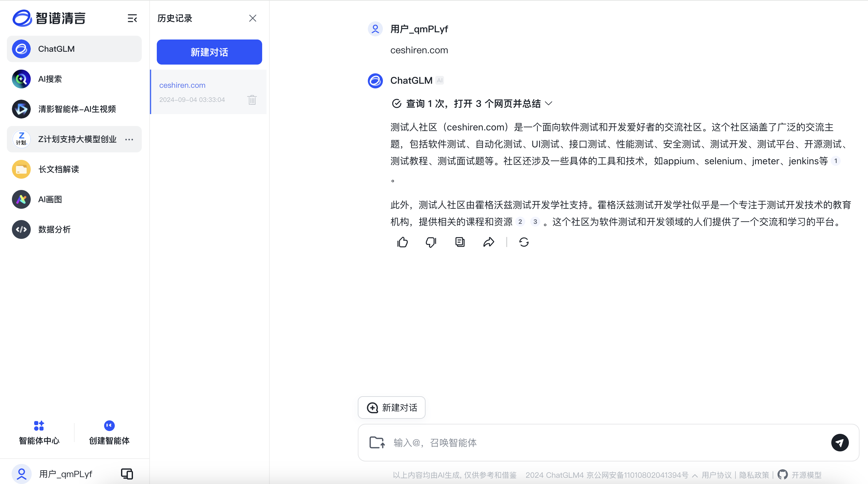Open citation reference 1
This screenshot has width=868, height=484.
click(836, 161)
